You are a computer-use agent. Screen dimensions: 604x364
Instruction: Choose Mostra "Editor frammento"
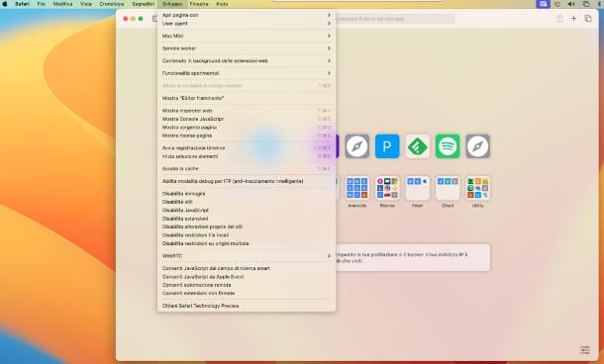pos(247,98)
